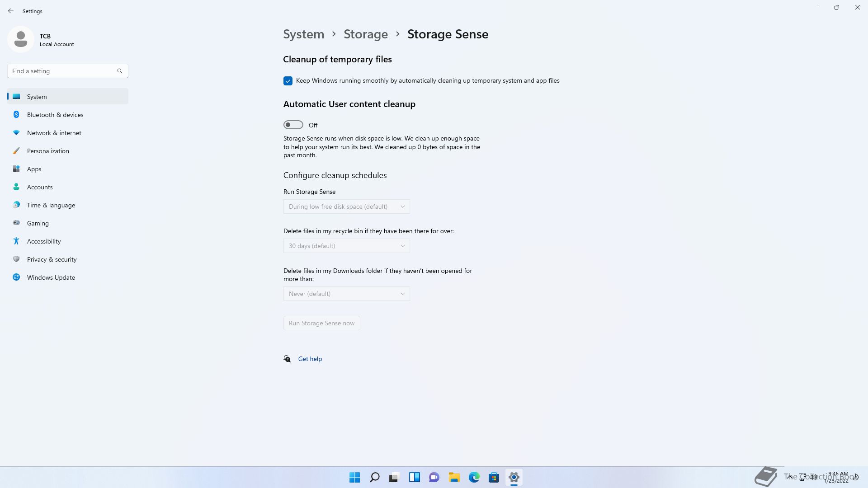The image size is (868, 488).
Task: Click the System monitor icon in the sidebar
Action: 16,96
